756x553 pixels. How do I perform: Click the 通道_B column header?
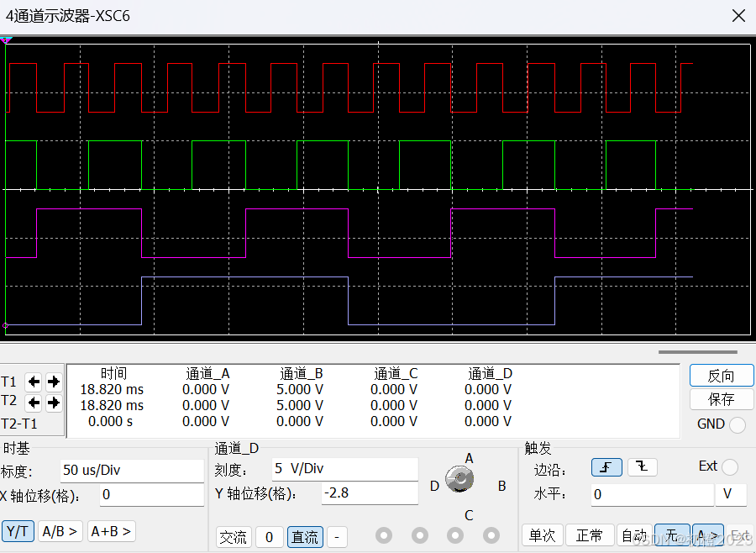[302, 373]
